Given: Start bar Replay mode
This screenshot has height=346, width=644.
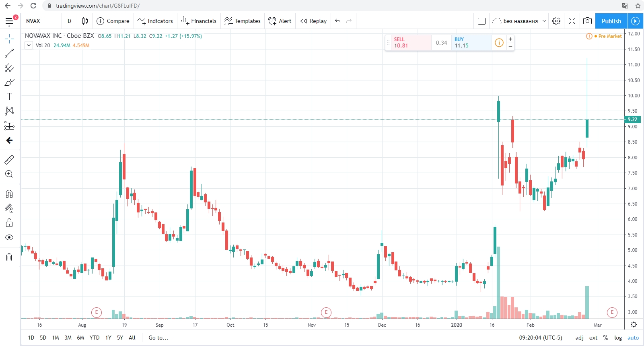Looking at the screenshot, I should [313, 21].
